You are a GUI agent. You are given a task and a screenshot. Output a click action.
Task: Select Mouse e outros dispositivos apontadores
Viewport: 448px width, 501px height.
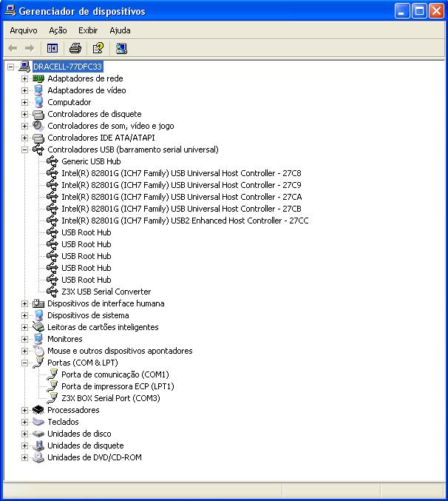[120, 351]
